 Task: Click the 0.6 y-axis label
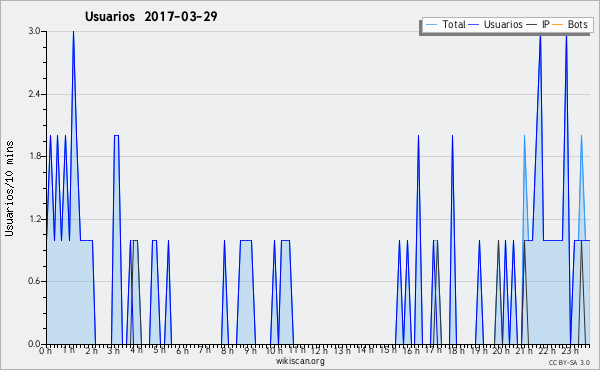point(34,281)
